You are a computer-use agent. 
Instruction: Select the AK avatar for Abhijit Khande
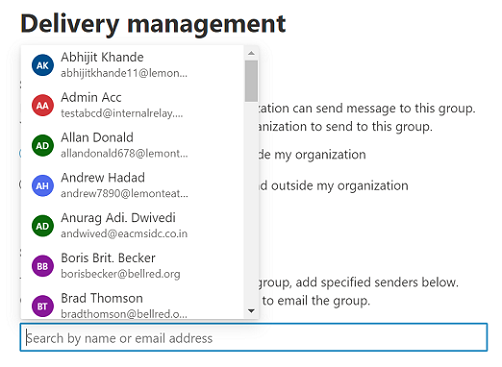pos(43,65)
